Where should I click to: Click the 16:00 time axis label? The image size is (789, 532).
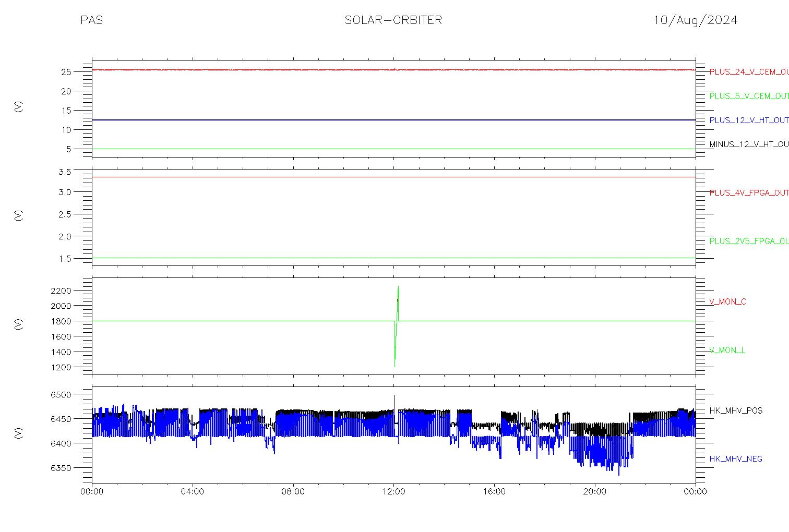494,492
